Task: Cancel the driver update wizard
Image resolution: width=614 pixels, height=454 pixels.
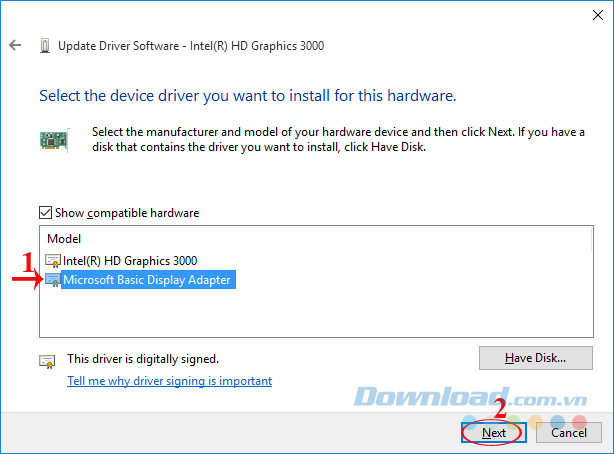Action: [569, 432]
